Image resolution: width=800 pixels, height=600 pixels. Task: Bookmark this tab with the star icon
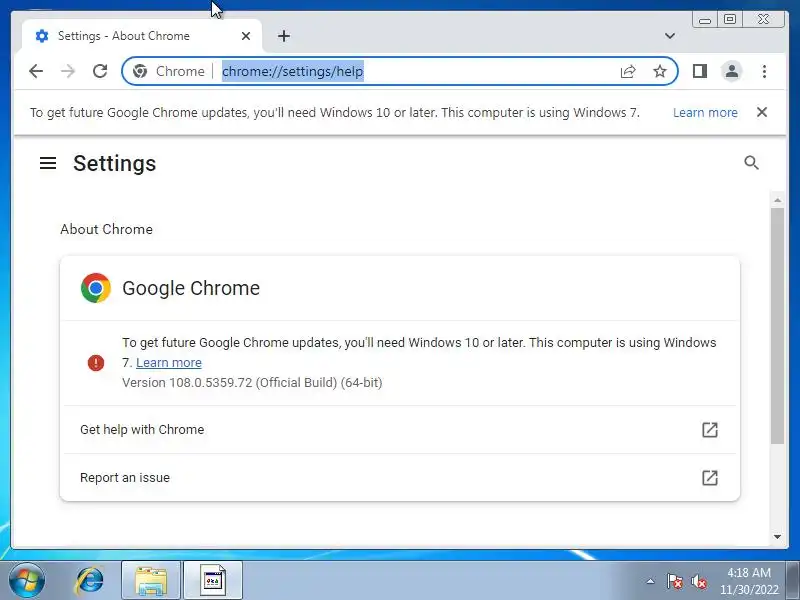tap(660, 71)
